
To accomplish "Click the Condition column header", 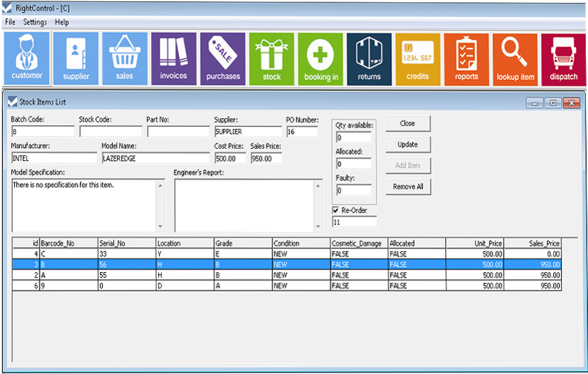I will tap(301, 243).
